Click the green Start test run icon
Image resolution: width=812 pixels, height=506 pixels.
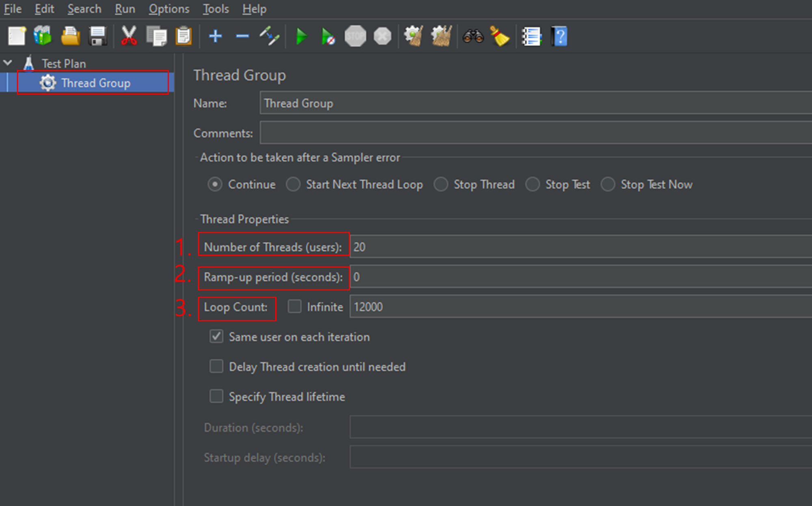coord(301,37)
